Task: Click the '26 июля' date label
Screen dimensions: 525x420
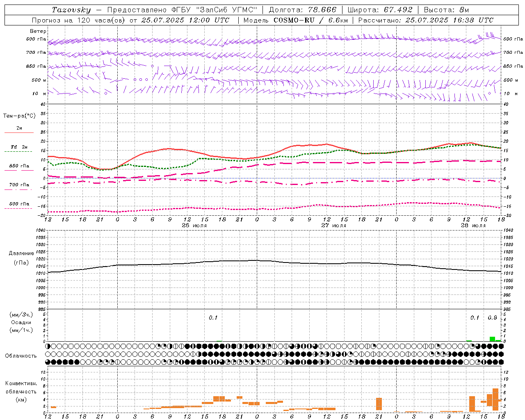Action: 194,226
